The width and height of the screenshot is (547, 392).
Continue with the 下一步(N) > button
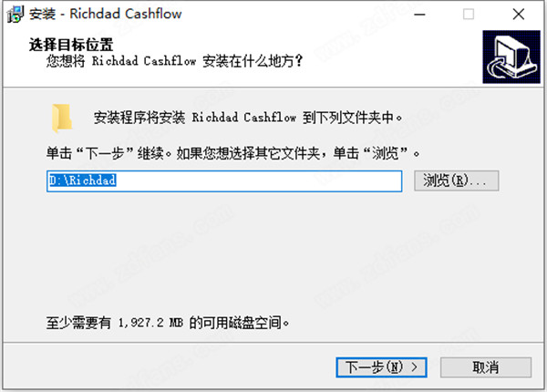(x=381, y=367)
